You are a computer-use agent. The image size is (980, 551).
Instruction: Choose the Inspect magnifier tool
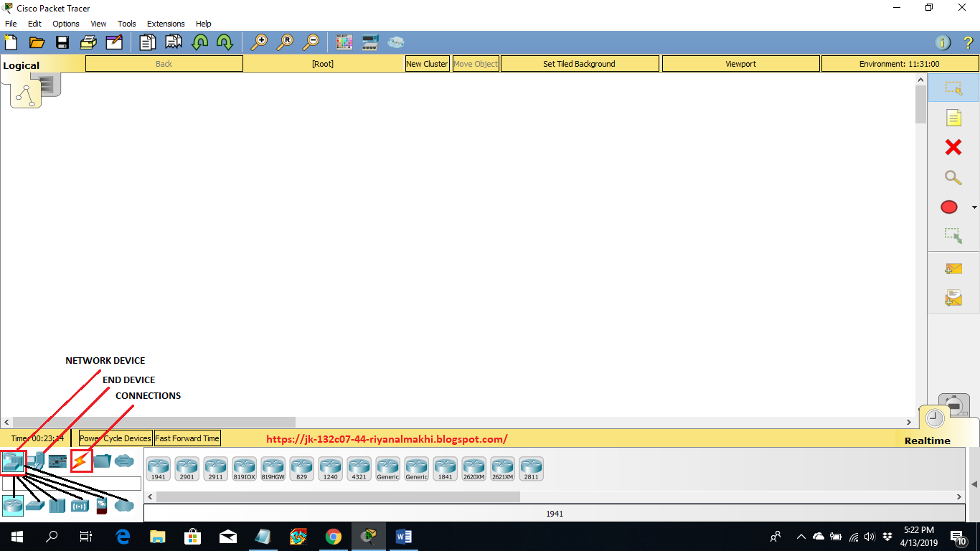tap(953, 177)
